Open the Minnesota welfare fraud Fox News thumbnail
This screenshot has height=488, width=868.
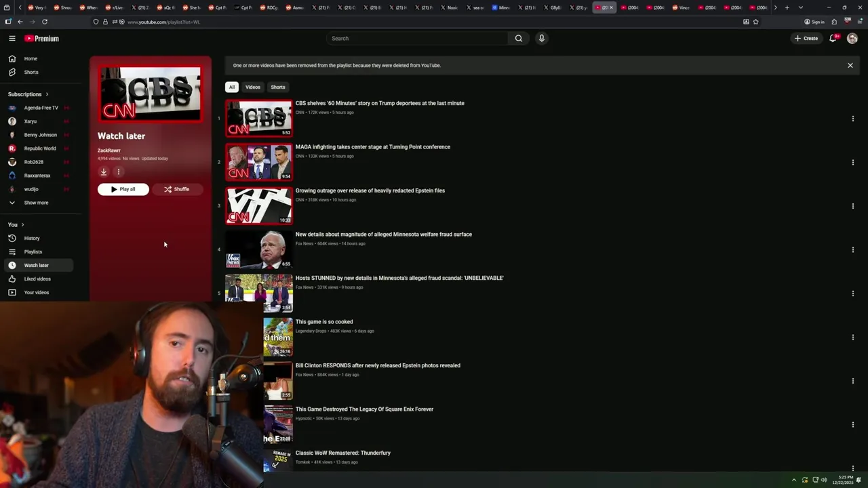pos(259,250)
